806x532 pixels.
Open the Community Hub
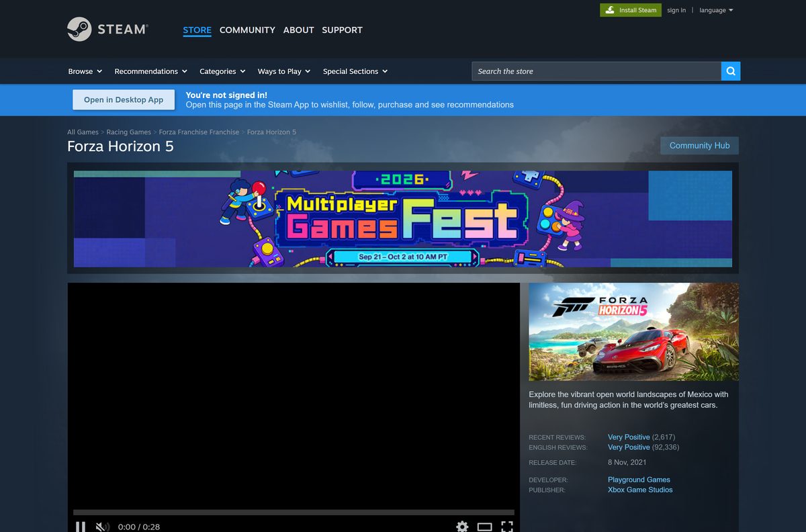pyautogui.click(x=699, y=145)
